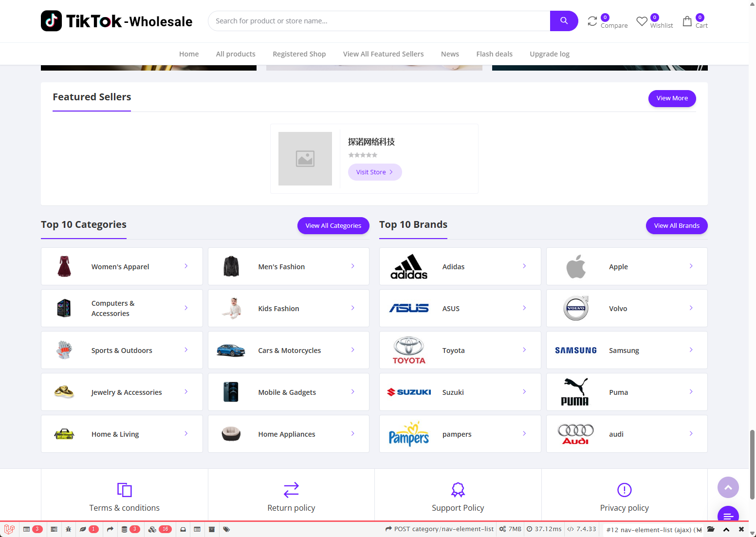The image size is (756, 537).
Task: Select the Home Appliances category
Action: [289, 434]
